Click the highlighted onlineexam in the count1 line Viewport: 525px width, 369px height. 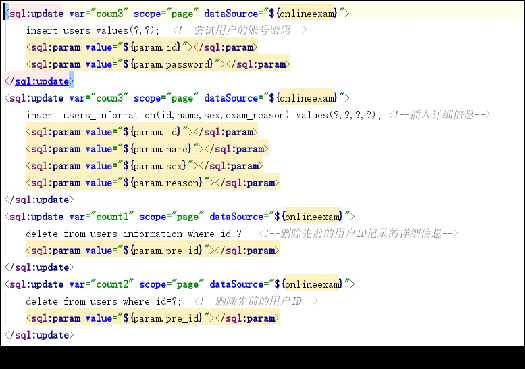pyautogui.click(x=312, y=216)
